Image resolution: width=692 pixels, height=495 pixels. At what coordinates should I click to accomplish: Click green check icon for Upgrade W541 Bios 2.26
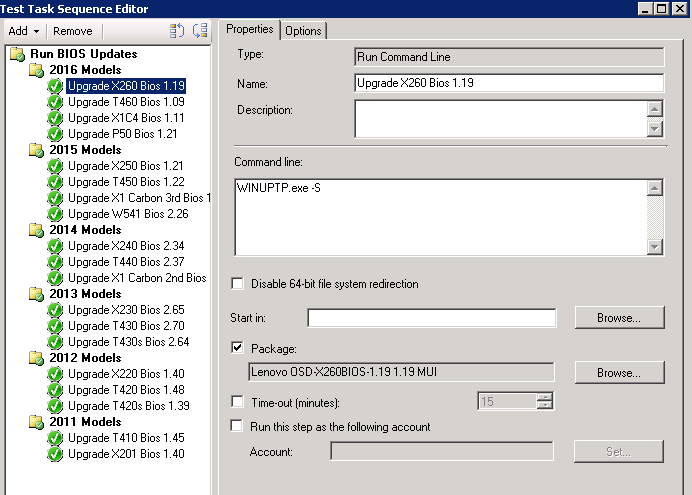click(55, 214)
